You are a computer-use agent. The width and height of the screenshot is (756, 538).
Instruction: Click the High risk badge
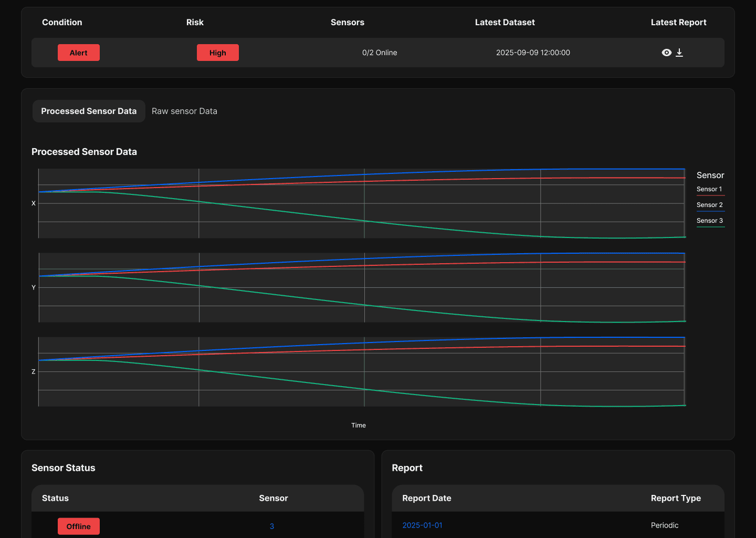click(x=218, y=53)
